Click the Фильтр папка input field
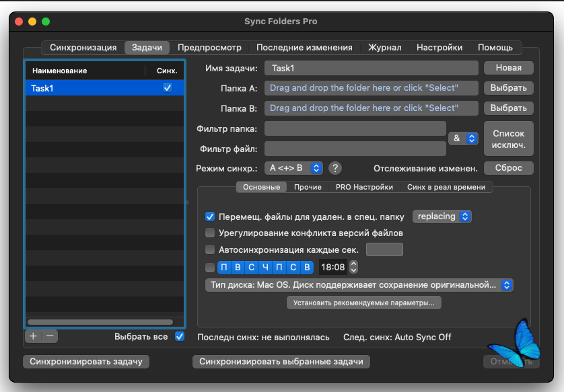This screenshot has height=392, width=564. pyautogui.click(x=355, y=128)
